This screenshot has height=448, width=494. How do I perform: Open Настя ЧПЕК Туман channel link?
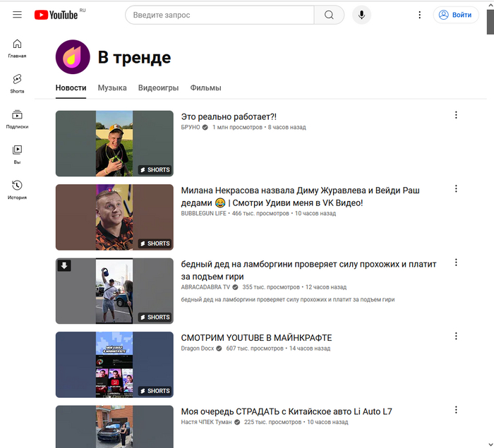(206, 422)
